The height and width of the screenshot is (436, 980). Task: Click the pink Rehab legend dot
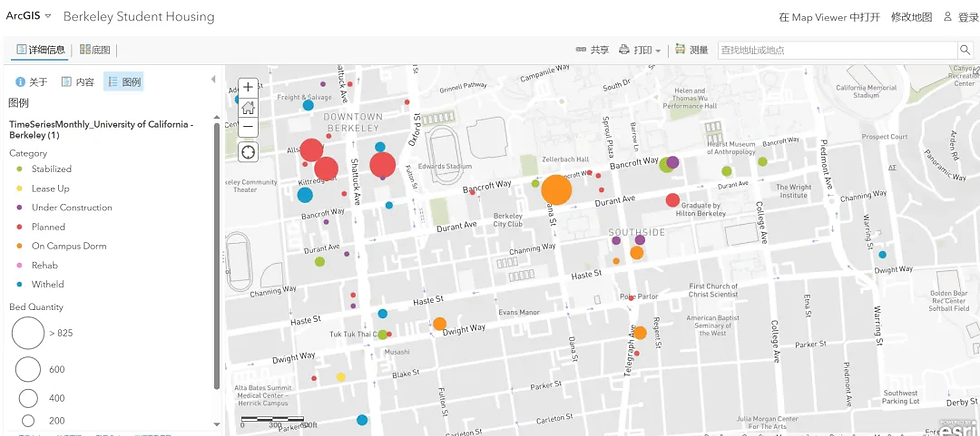(19, 266)
